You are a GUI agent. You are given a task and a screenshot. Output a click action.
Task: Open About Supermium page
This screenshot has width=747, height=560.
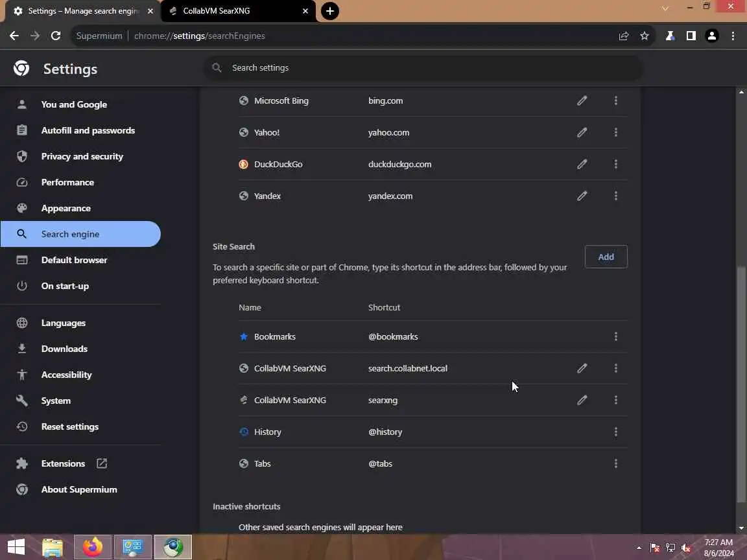tap(80, 489)
